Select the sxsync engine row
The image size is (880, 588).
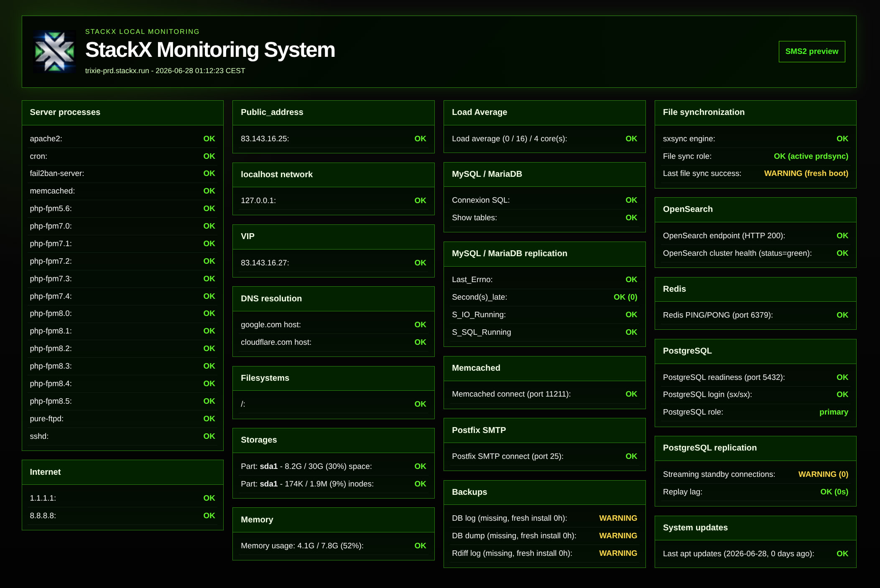click(755, 139)
